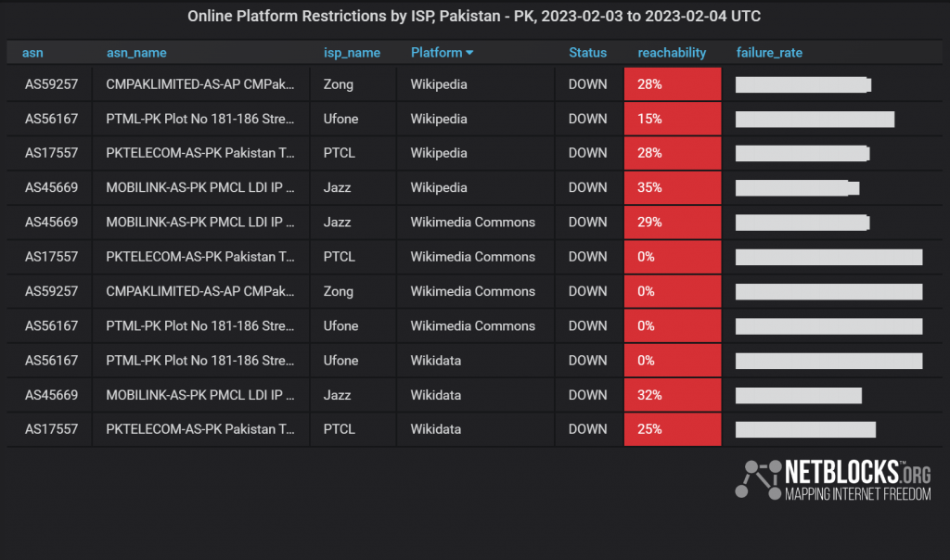Click 0% reachability for Ufone Wikidata
This screenshot has height=560, width=950.
click(x=673, y=361)
